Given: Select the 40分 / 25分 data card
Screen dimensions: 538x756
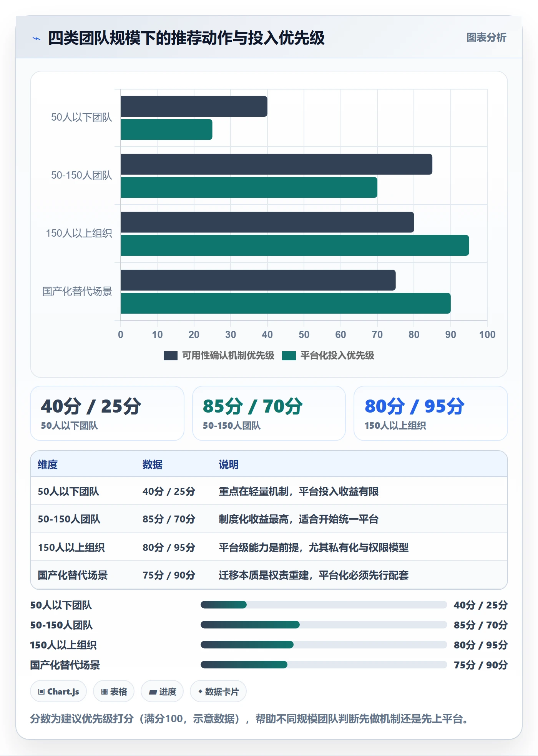Looking at the screenshot, I should pos(107,413).
